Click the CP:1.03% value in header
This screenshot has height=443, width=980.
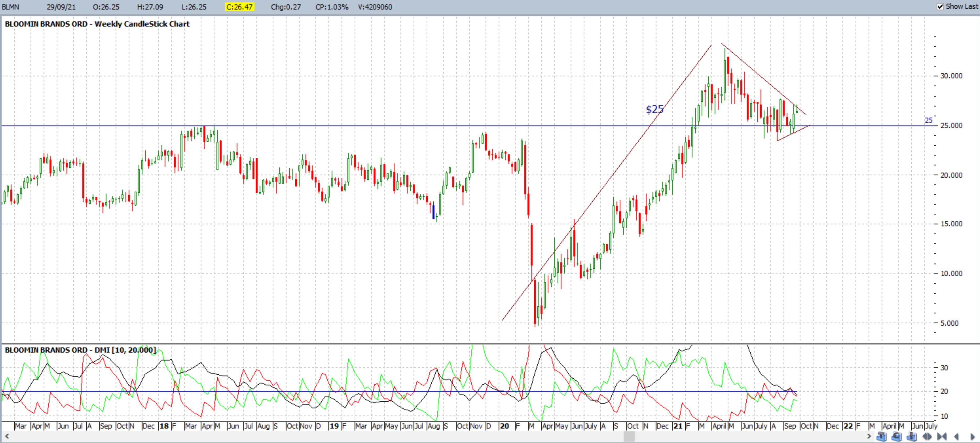332,7
